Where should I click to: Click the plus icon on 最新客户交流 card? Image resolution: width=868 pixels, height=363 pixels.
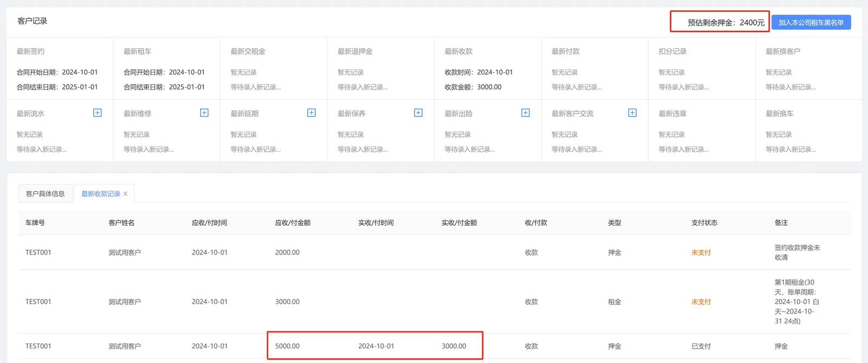(x=633, y=113)
